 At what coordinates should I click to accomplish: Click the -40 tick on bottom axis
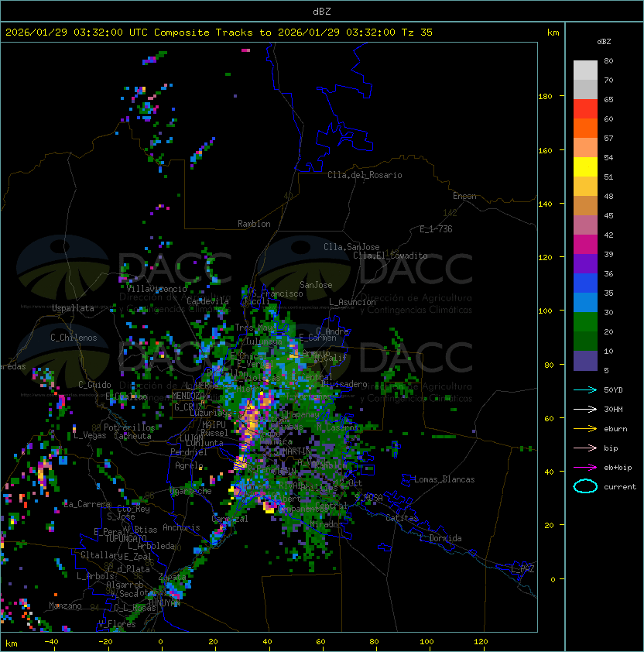51,642
